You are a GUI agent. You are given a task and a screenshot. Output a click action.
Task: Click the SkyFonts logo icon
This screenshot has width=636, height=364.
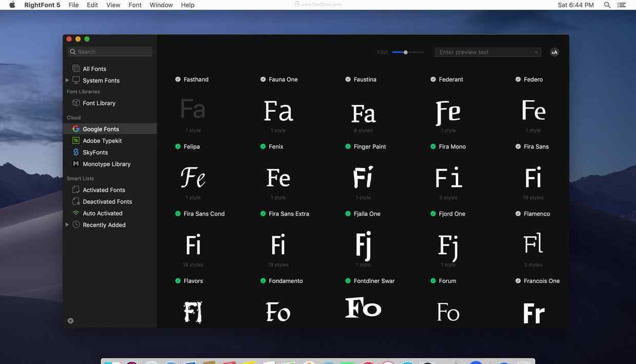click(x=76, y=152)
